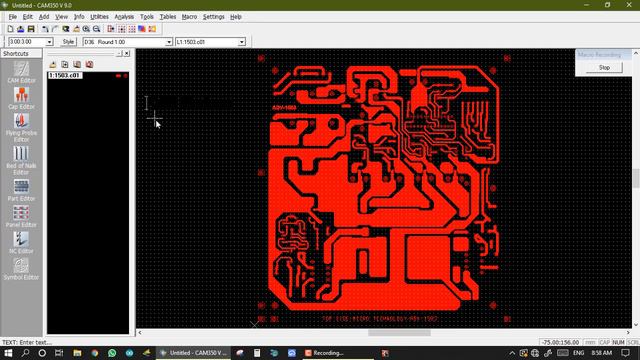Viewport: 640px width, 360px height.
Task: Minimize the layer panel with dash button
Action: pos(119,53)
